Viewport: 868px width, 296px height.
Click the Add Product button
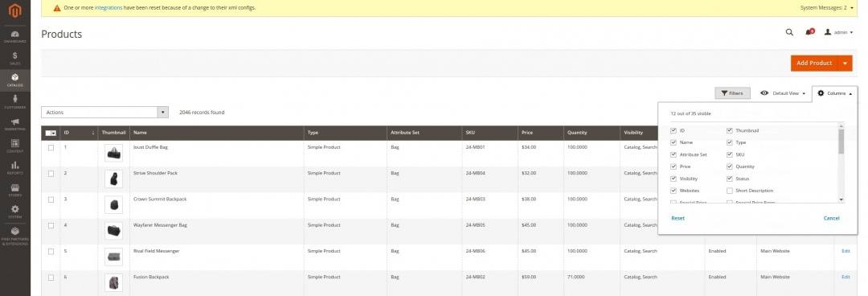(814, 64)
